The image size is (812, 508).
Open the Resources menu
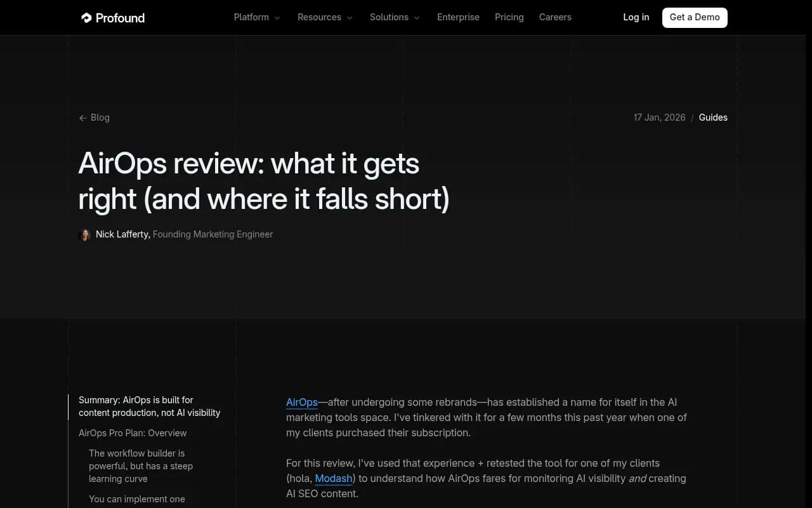pyautogui.click(x=319, y=17)
